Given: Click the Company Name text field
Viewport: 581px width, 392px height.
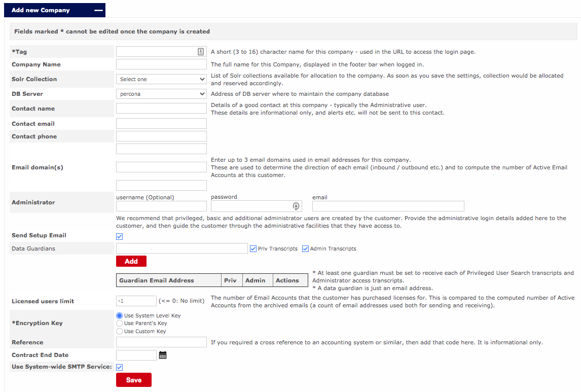Looking at the screenshot, I should tap(161, 64).
